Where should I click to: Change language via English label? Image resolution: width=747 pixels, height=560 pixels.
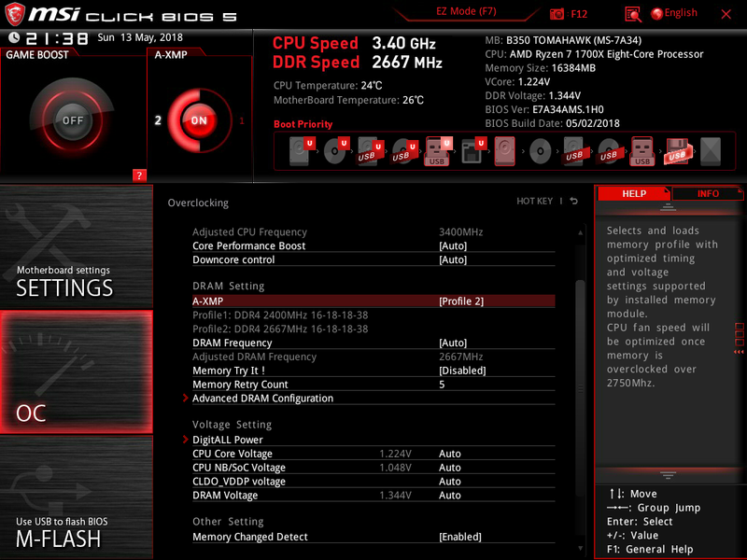click(x=681, y=13)
